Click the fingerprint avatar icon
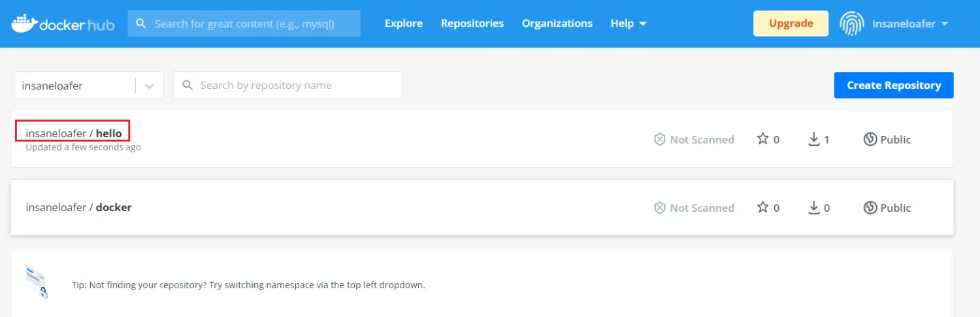This screenshot has width=980, height=317. click(x=852, y=24)
